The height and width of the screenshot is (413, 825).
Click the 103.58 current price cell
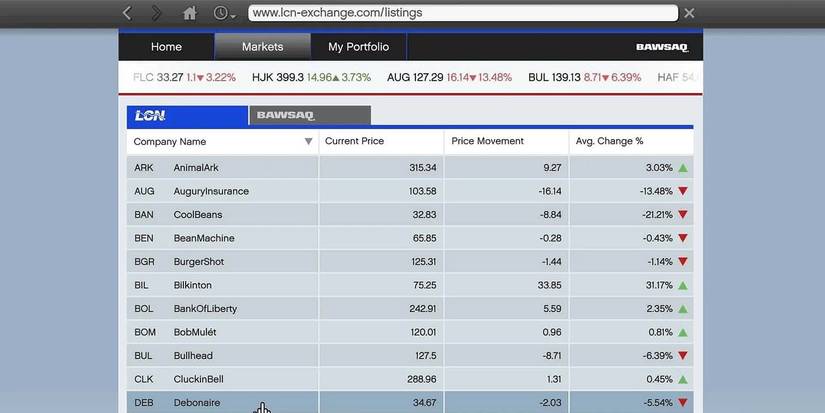[x=381, y=191]
